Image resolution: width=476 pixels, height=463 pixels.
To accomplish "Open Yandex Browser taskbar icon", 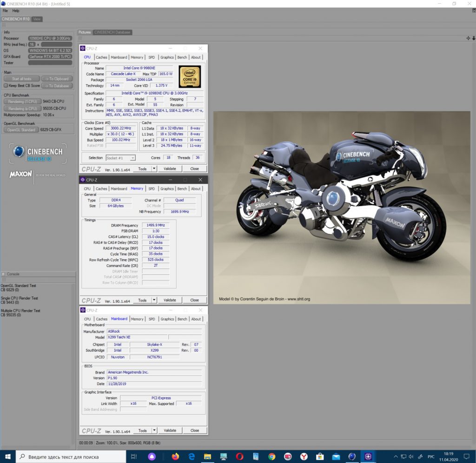I will click(304, 456).
